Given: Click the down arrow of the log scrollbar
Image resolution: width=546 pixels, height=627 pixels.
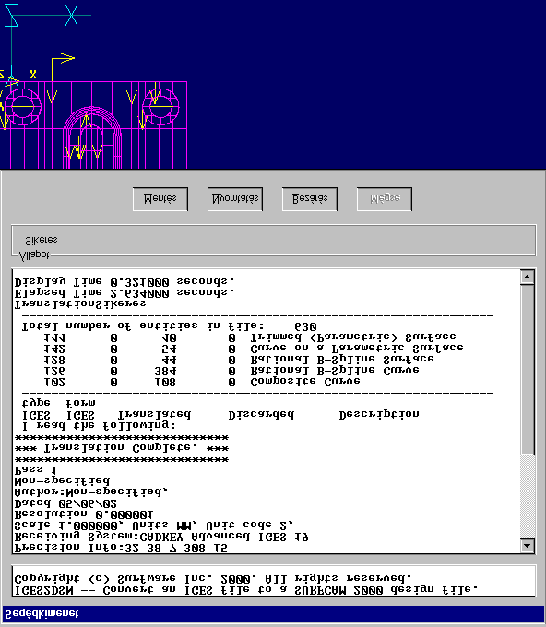Looking at the screenshot, I should [x=527, y=545].
